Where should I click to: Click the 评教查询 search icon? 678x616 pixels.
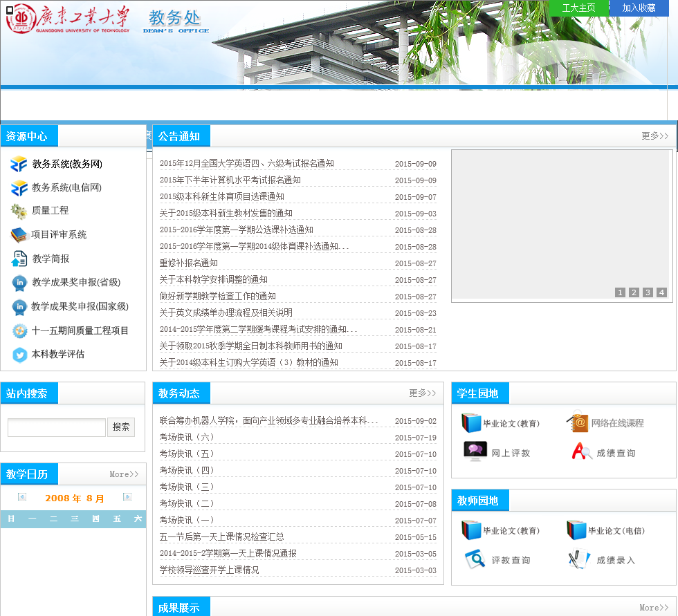point(475,559)
